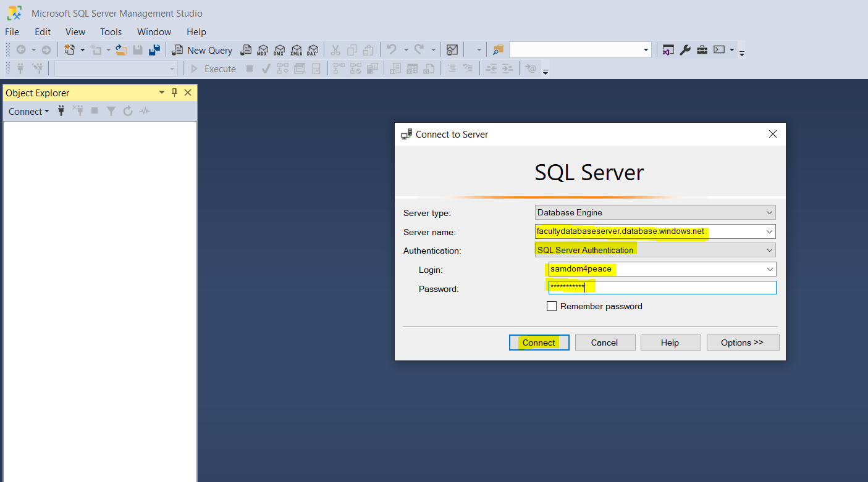The height and width of the screenshot is (482, 868).
Task: Click the Visual Studio window icon
Action: 668,50
